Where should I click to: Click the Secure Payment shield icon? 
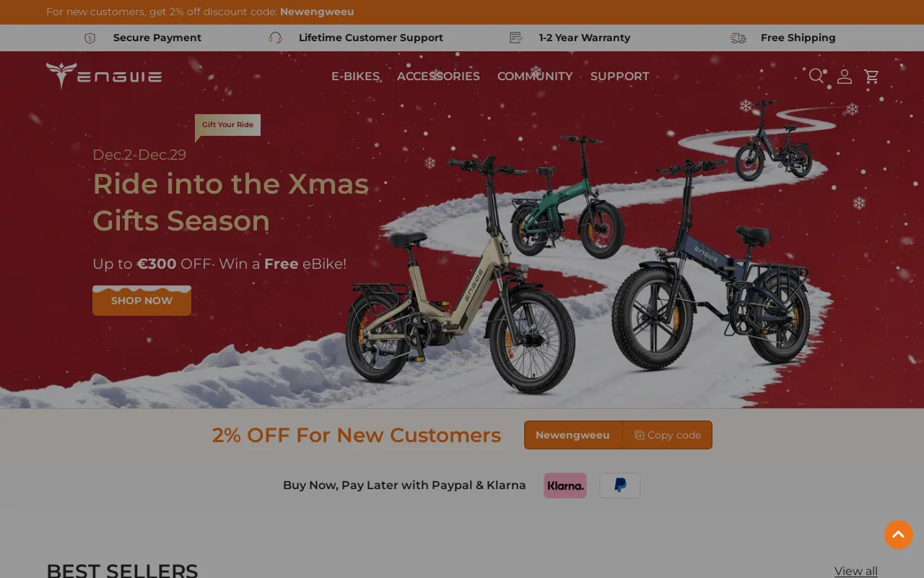(x=90, y=38)
